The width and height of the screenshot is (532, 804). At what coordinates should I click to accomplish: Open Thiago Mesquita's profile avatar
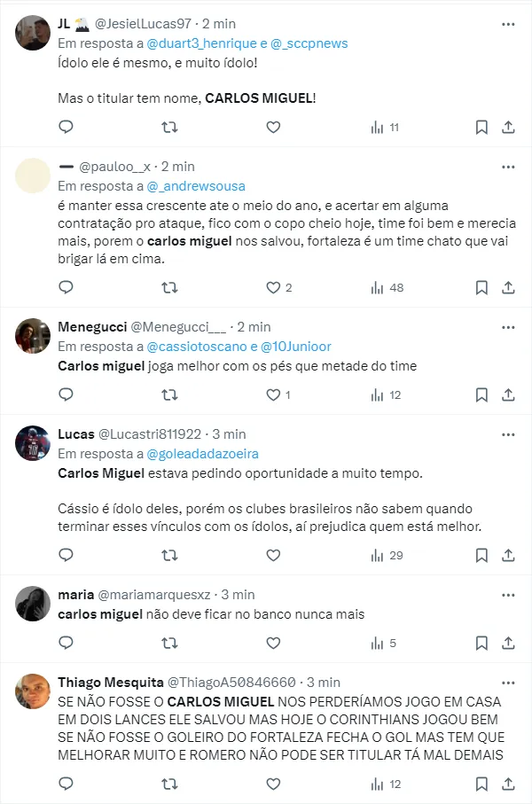pos(33,691)
